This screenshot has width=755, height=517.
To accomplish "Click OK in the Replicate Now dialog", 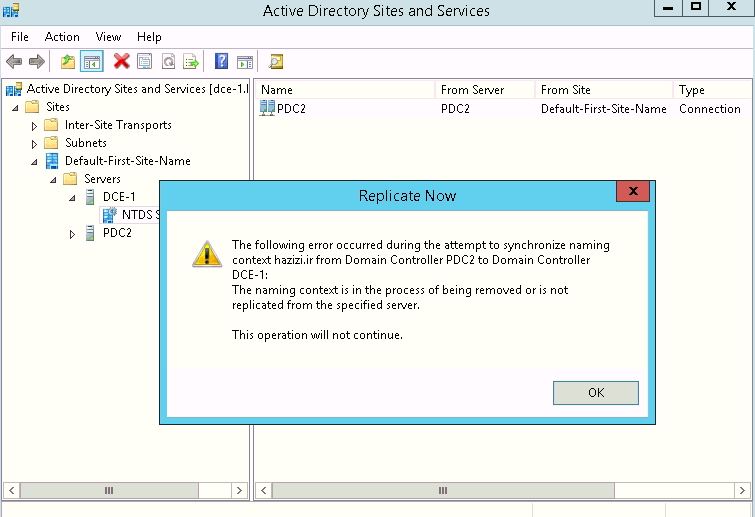I will [x=596, y=393].
